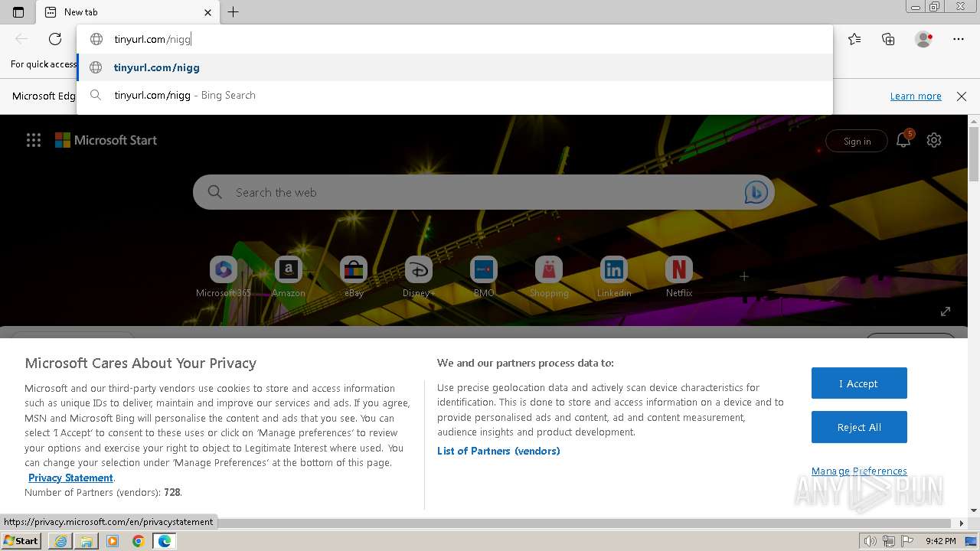The image size is (980, 551).
Task: Launch Chrome from the taskbar
Action: (x=139, y=541)
